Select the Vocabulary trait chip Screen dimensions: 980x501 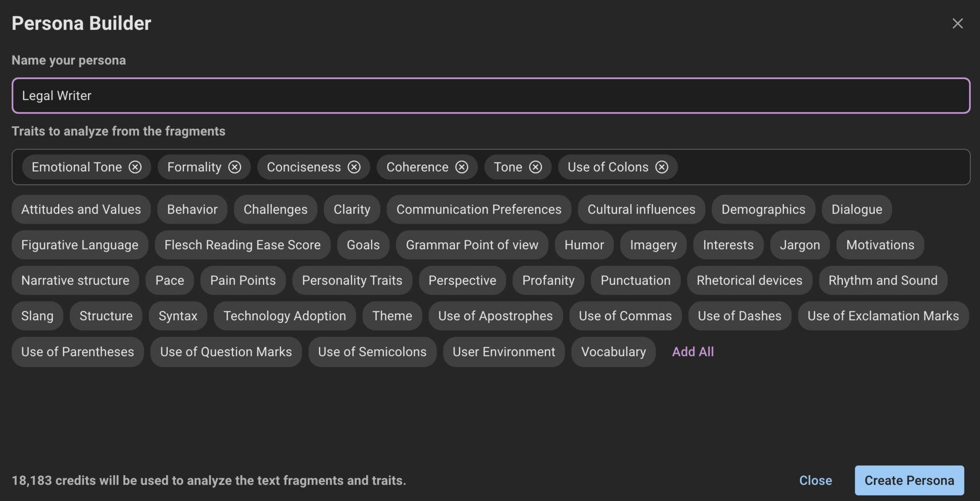coord(613,352)
